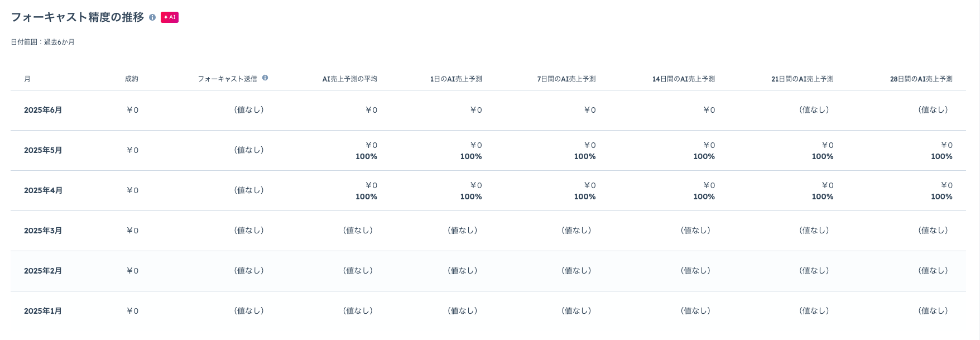Select the 2025年3月 row label
This screenshot has height=340, width=980.
coord(43,231)
